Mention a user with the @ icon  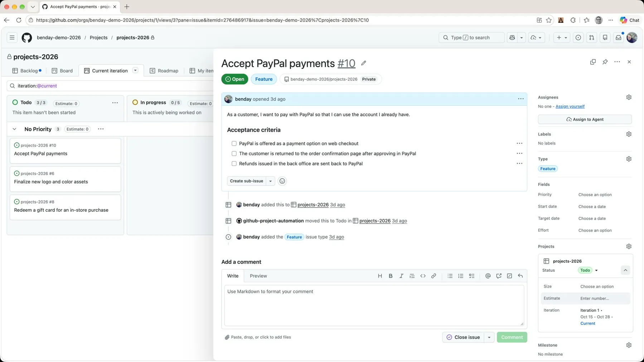point(488,276)
